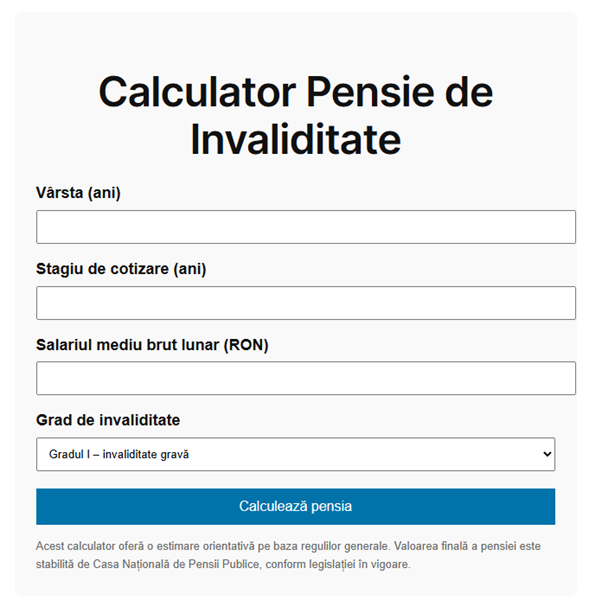Click the "Vârsta (ani)" label

78,193
